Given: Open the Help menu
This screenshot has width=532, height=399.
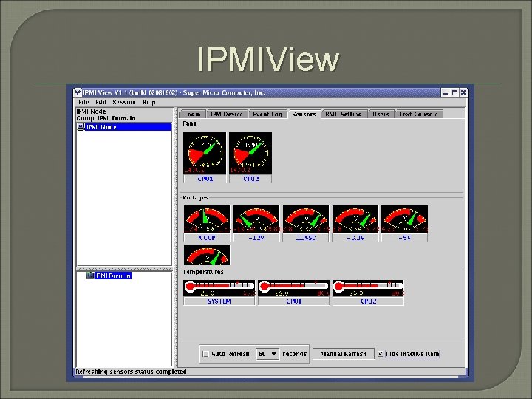Looking at the screenshot, I should pos(149,102).
